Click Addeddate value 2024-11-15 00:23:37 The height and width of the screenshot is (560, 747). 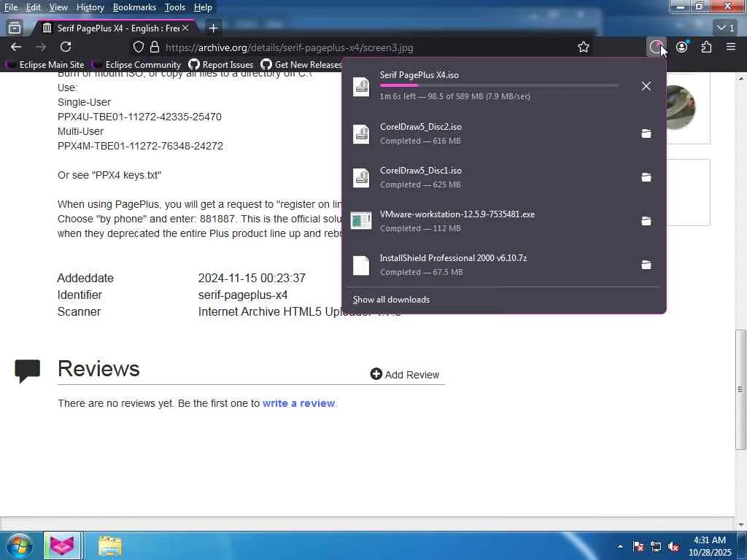[252, 278]
